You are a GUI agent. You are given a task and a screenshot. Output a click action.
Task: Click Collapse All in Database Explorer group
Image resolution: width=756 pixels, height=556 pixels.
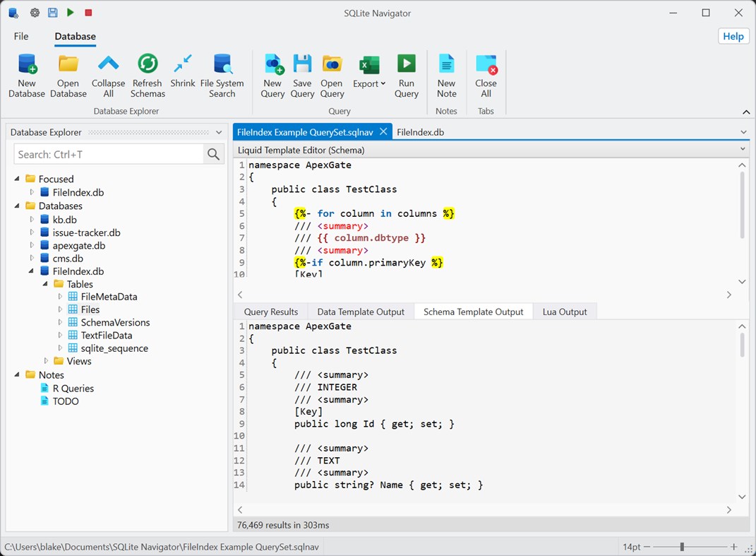[108, 76]
